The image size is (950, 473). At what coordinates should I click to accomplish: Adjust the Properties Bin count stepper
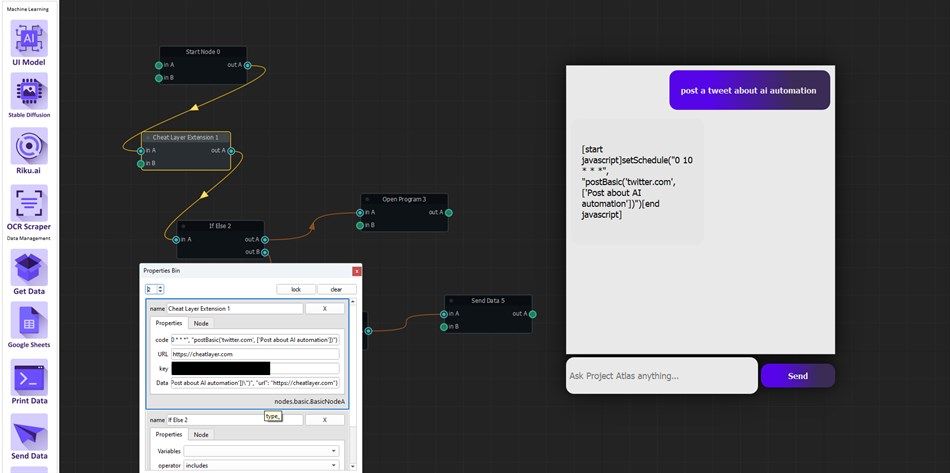click(155, 289)
